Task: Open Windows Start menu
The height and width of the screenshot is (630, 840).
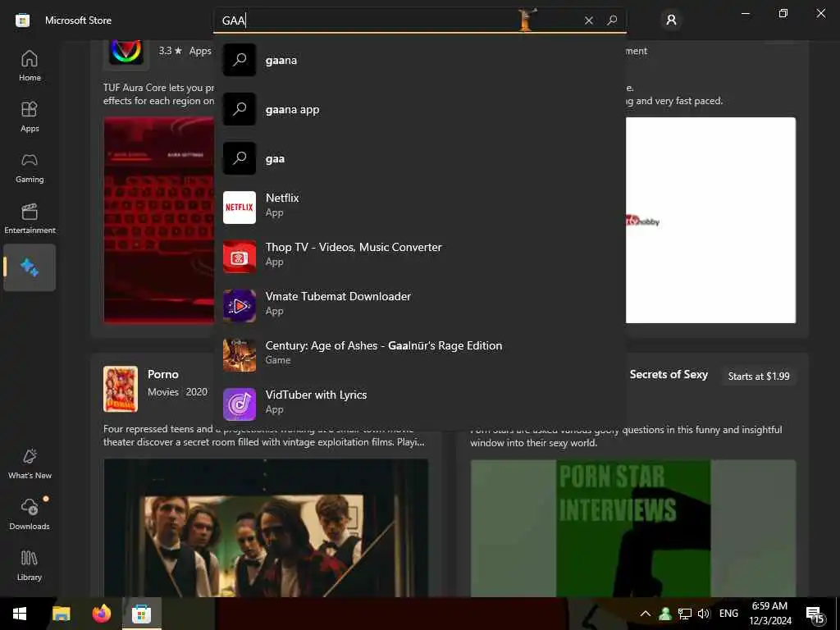Action: 20,614
